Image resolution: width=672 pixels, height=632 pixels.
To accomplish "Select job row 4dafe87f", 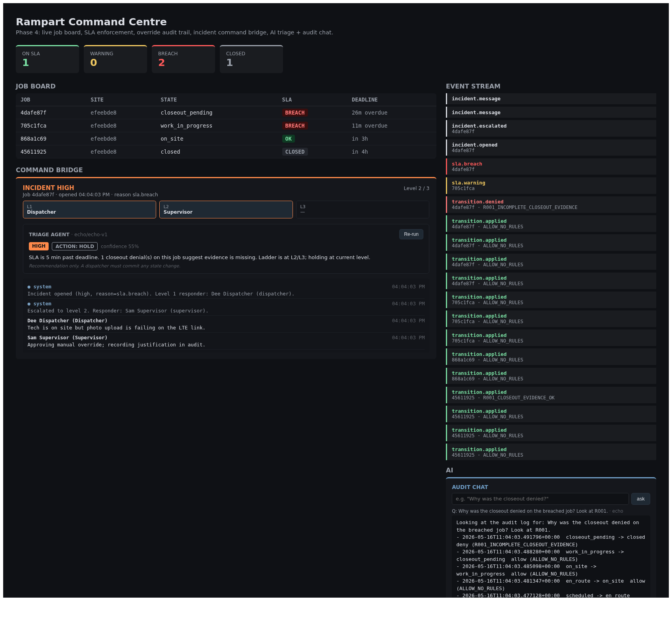I will pos(226,113).
